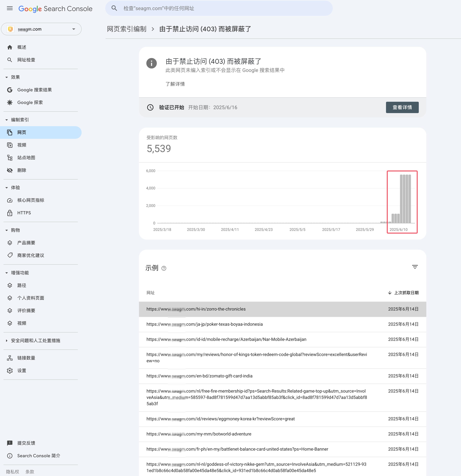Open 核心网页指标 Core Web Vitals
Screen dimensions: 461x476
click(31, 200)
